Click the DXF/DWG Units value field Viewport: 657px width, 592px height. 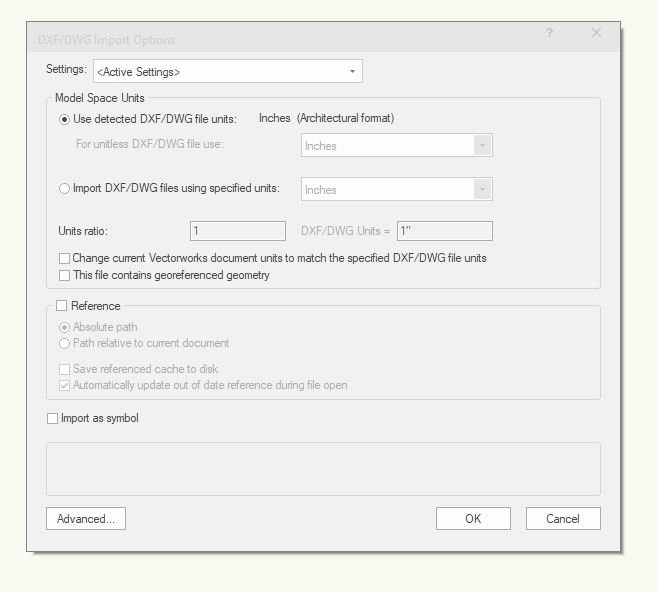444,231
